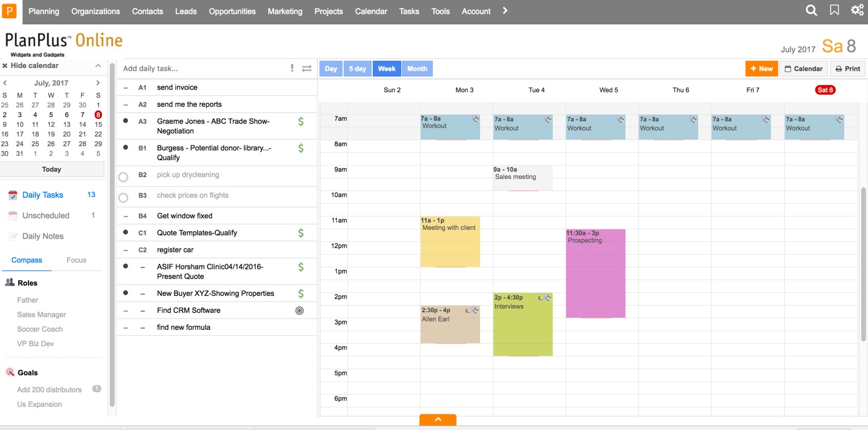
Task: Open the Marketing menu
Action: (285, 11)
